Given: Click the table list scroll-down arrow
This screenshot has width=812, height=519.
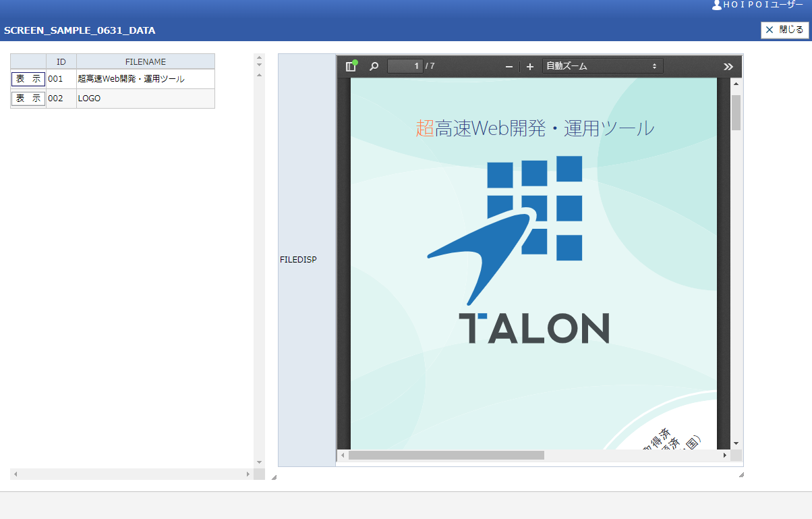Looking at the screenshot, I should tap(259, 462).
